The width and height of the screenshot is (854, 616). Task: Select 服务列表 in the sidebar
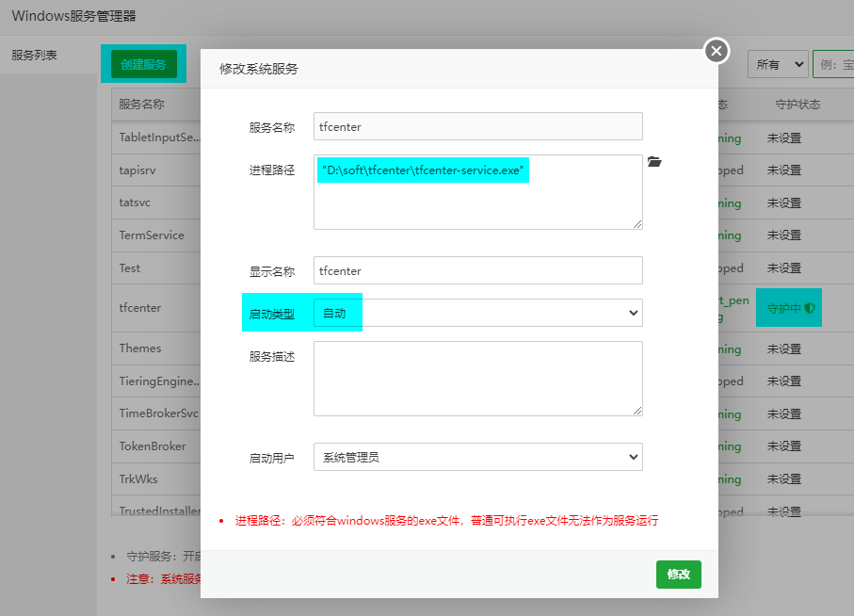click(35, 56)
